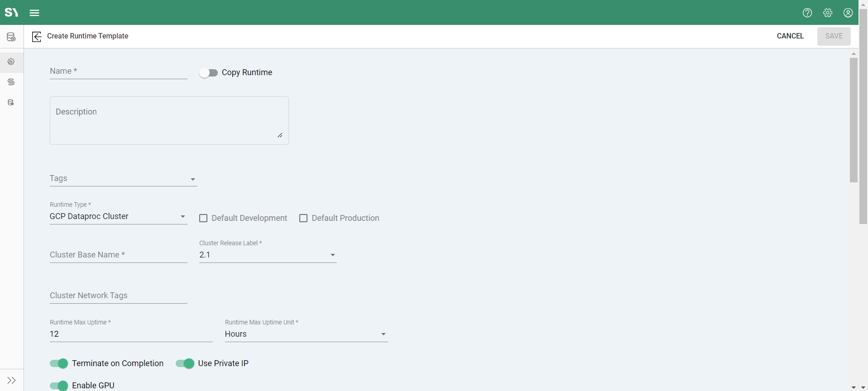The height and width of the screenshot is (391, 868).
Task: Select the gear icon in the left sidebar
Action: coord(11,62)
